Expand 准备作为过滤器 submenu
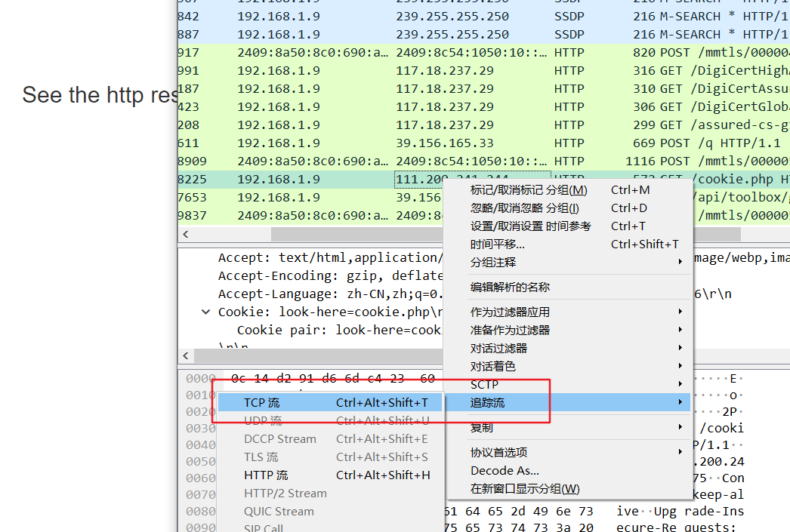The width and height of the screenshot is (790, 532). pyautogui.click(x=510, y=331)
